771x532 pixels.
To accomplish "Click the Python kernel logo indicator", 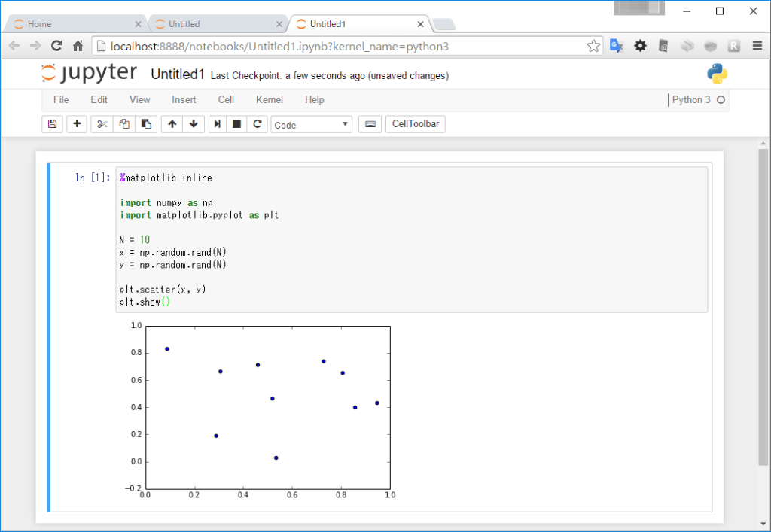I will pos(716,73).
